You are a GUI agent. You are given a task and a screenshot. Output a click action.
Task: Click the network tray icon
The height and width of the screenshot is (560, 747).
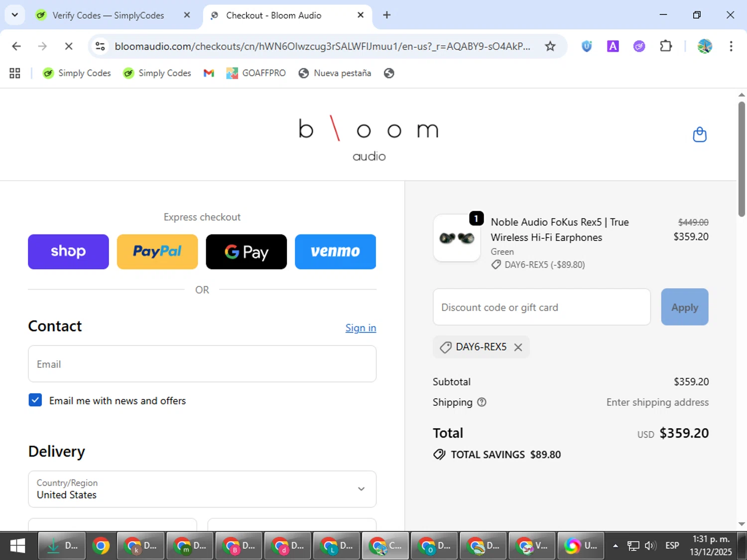tap(633, 546)
